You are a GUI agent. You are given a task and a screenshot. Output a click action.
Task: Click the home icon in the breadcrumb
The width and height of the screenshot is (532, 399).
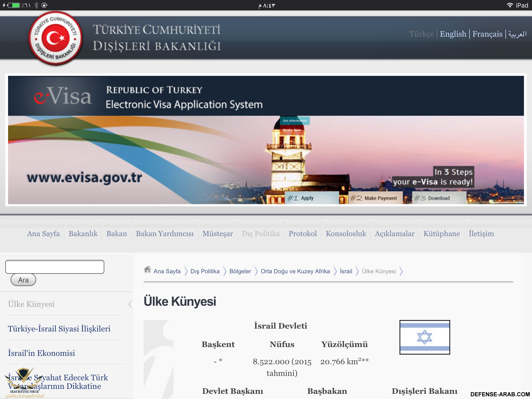click(x=147, y=270)
